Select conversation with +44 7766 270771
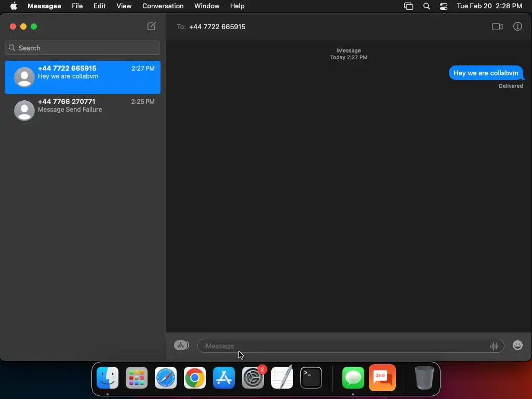Screen dimensions: 532x399 (83, 110)
